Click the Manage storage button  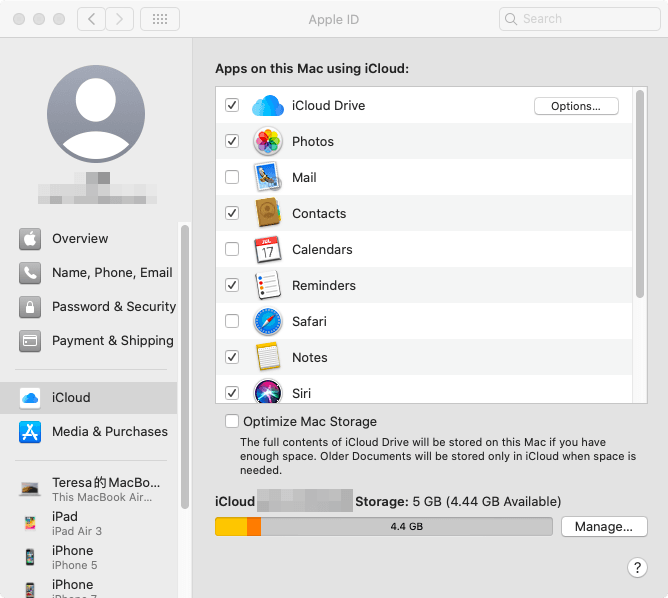[604, 526]
